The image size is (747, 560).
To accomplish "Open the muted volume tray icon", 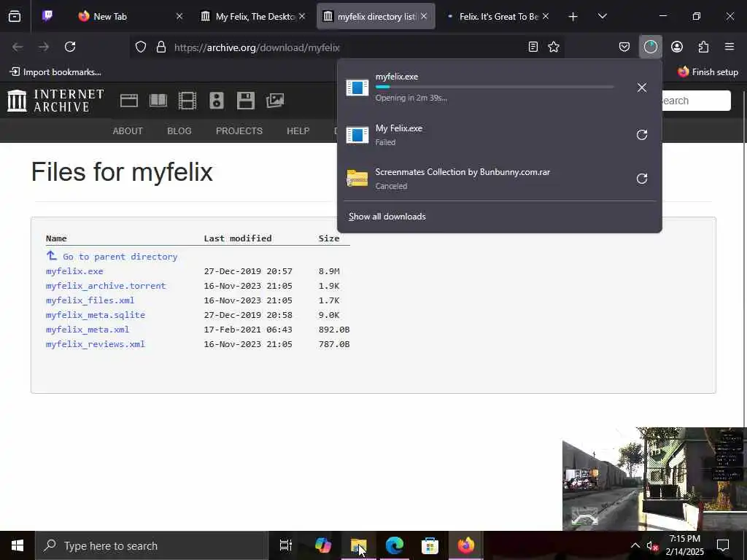I will [652, 546].
